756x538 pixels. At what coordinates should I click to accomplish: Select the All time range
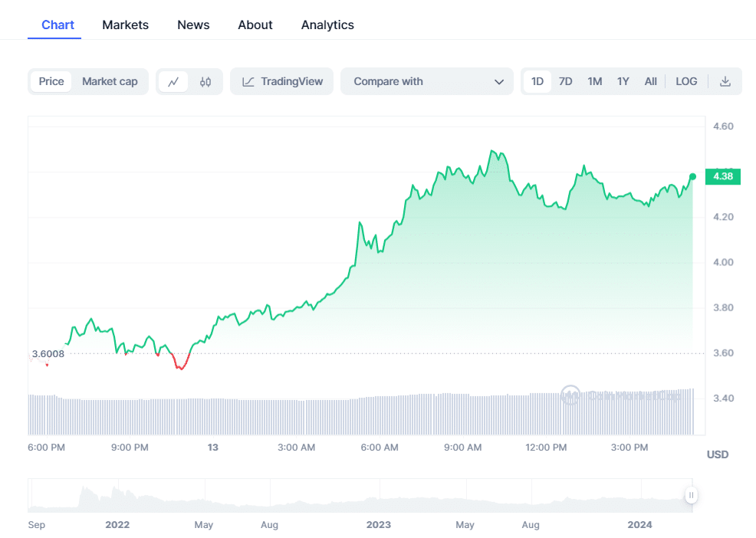tap(650, 81)
